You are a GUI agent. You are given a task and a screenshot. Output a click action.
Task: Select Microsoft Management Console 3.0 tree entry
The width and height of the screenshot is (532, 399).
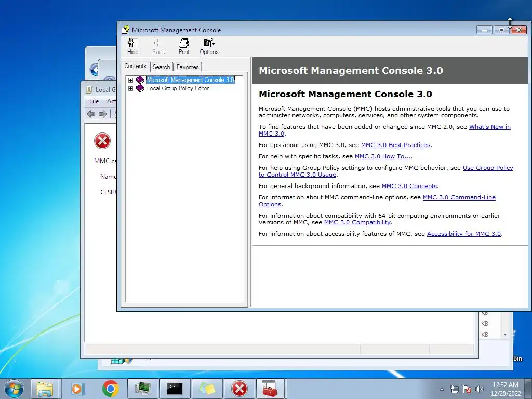pos(190,80)
